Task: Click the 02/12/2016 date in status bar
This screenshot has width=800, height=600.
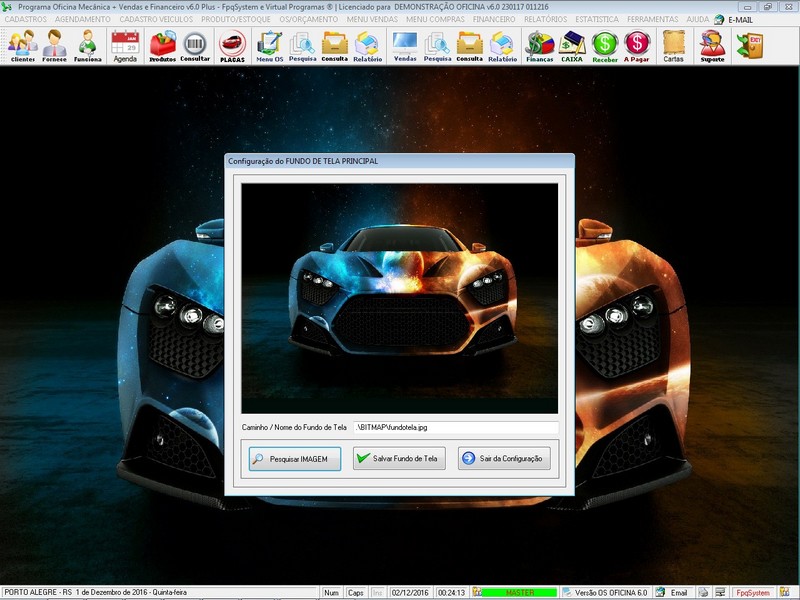Action: point(410,592)
